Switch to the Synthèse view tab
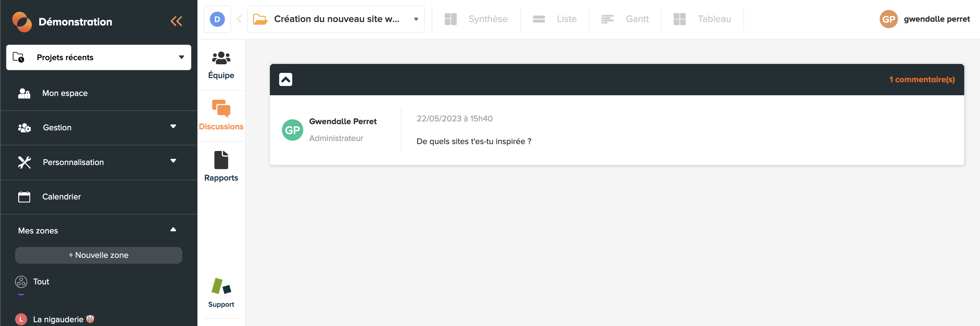980x326 pixels. coord(476,19)
